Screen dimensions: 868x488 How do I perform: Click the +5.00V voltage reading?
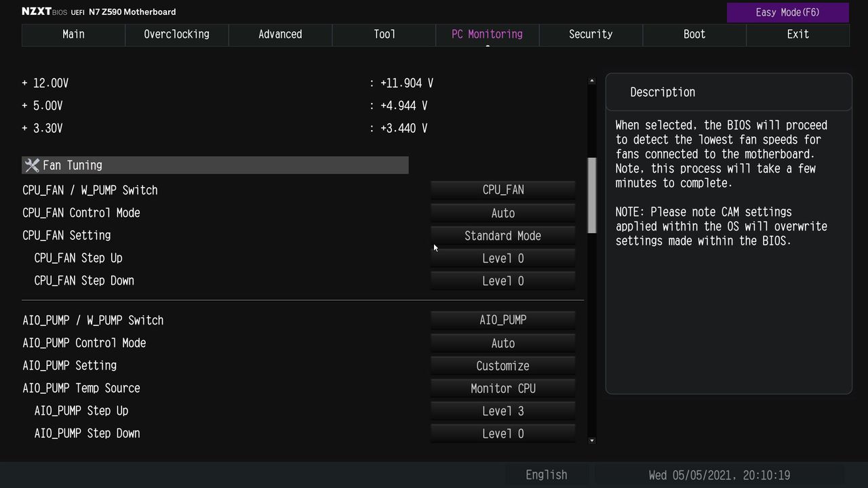tap(42, 106)
